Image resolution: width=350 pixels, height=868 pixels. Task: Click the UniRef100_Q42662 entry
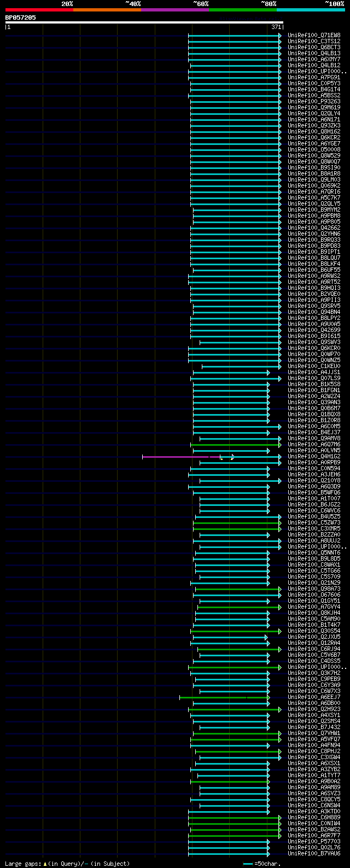(x=314, y=228)
